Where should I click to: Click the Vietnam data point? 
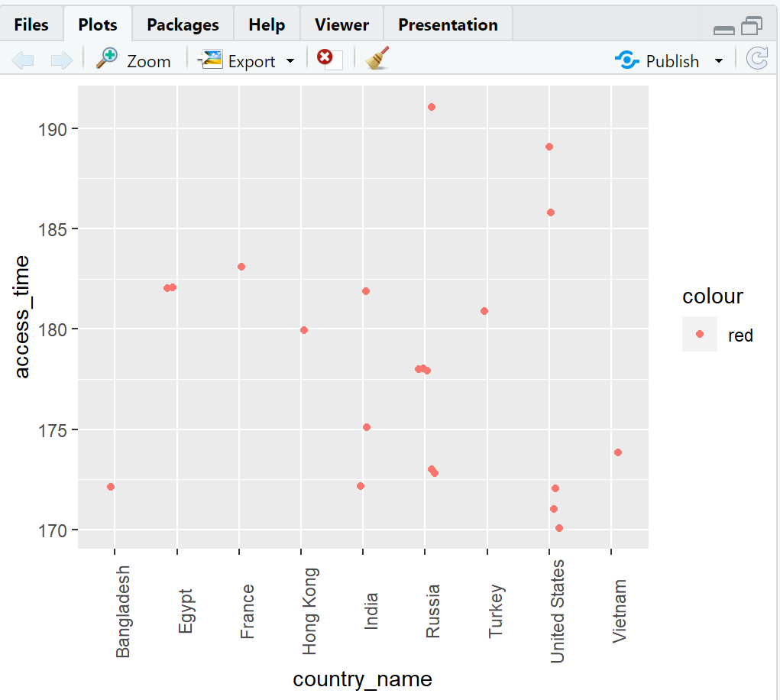pos(618,452)
